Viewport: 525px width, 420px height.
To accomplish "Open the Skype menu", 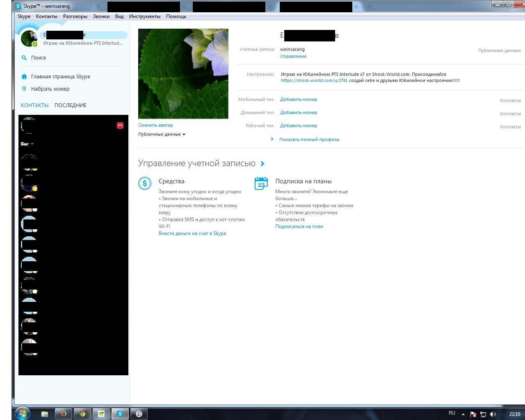I will 24,16.
